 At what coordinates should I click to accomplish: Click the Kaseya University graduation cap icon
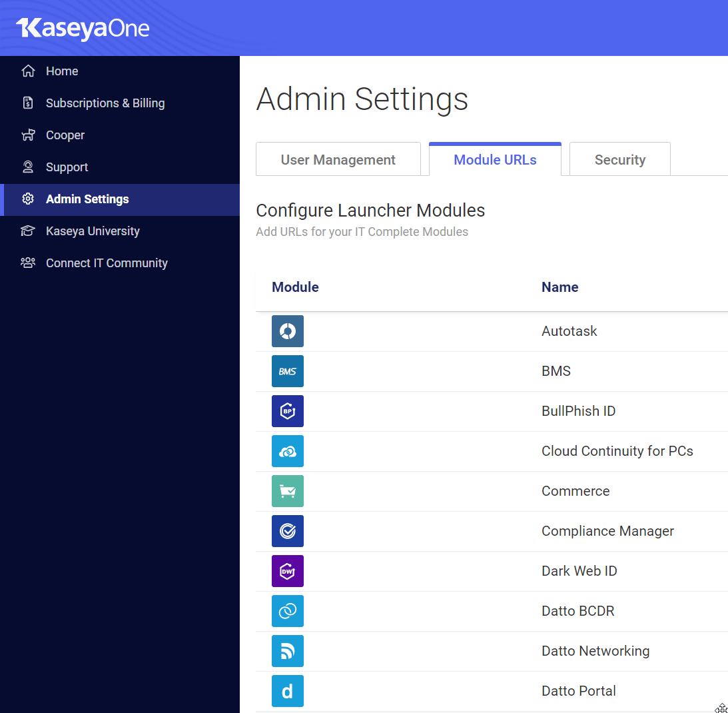tap(27, 231)
